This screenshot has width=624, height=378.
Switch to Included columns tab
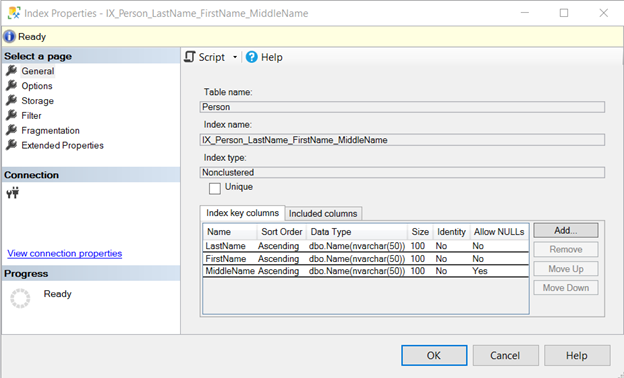pos(323,214)
